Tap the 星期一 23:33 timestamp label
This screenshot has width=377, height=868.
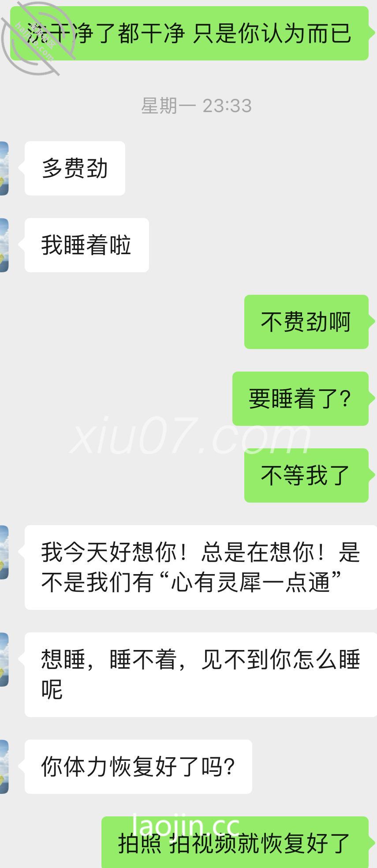coord(196,106)
